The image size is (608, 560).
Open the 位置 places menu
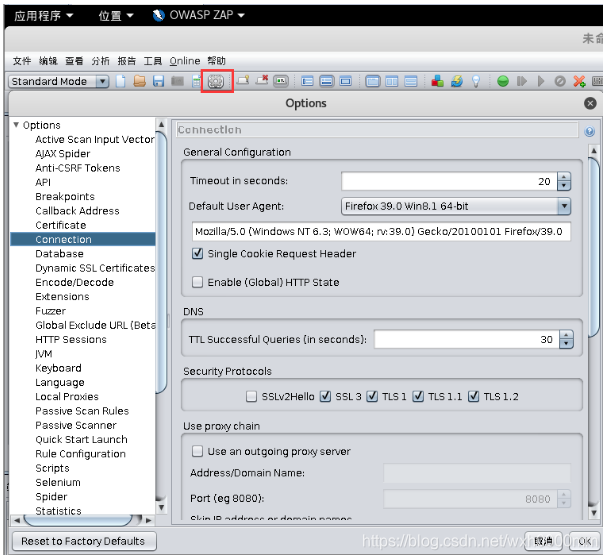tap(116, 16)
